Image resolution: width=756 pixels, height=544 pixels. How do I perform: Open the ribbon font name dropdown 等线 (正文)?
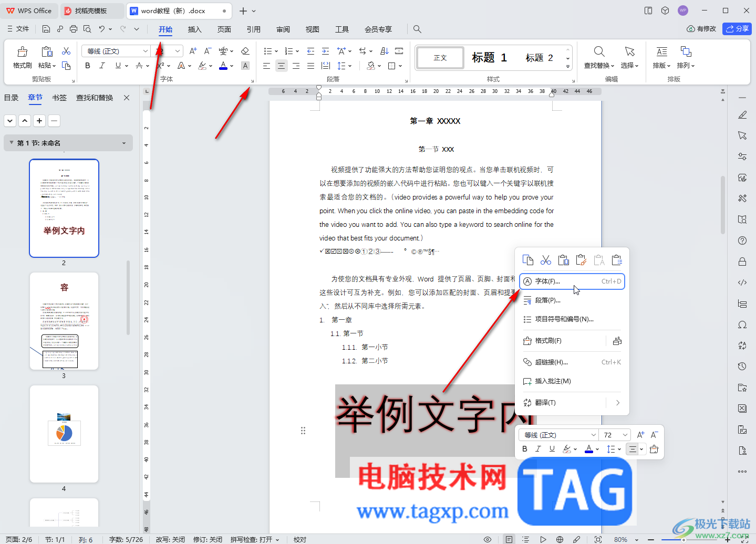(145, 51)
